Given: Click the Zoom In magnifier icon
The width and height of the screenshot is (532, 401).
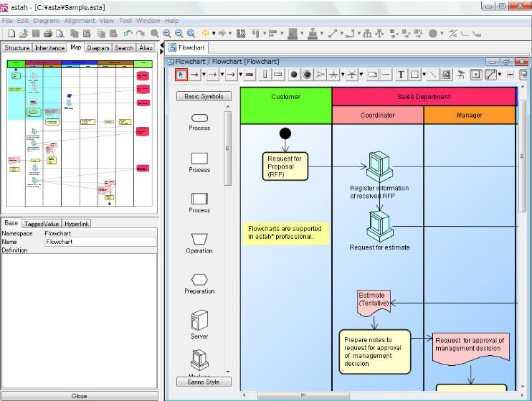Looking at the screenshot, I should point(166,34).
